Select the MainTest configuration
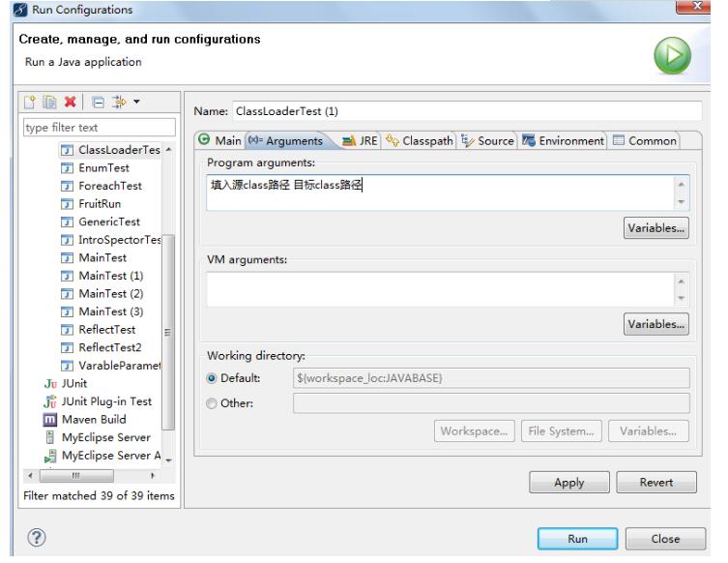Image resolution: width=728 pixels, height=563 pixels. pyautogui.click(x=94, y=258)
